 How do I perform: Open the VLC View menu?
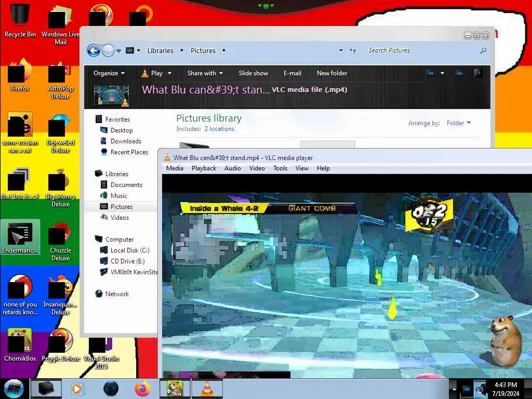coord(302,168)
